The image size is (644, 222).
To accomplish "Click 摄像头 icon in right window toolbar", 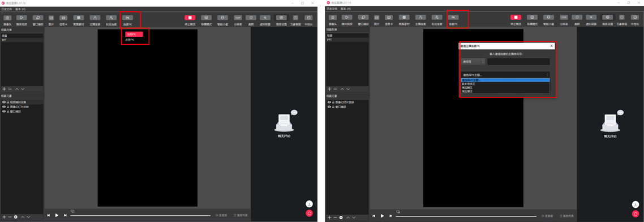I will [x=333, y=18].
